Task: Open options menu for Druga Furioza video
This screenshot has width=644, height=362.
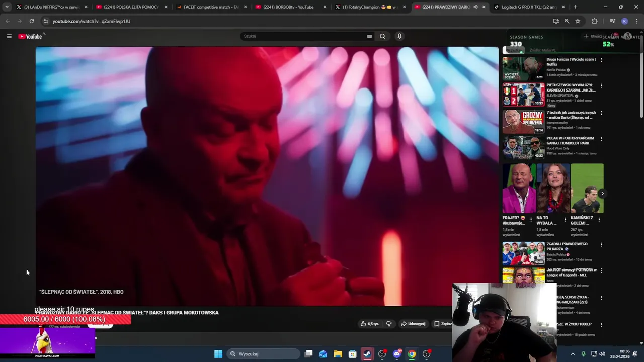Action: [x=601, y=60]
